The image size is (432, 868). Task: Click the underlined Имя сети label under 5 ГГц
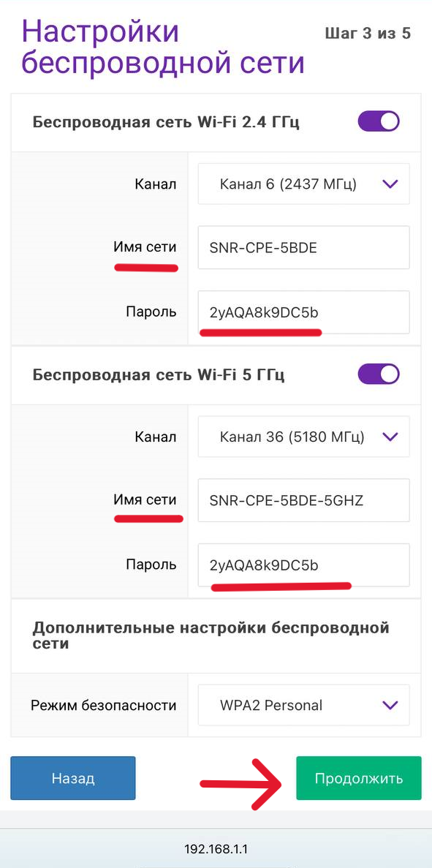coord(145,500)
